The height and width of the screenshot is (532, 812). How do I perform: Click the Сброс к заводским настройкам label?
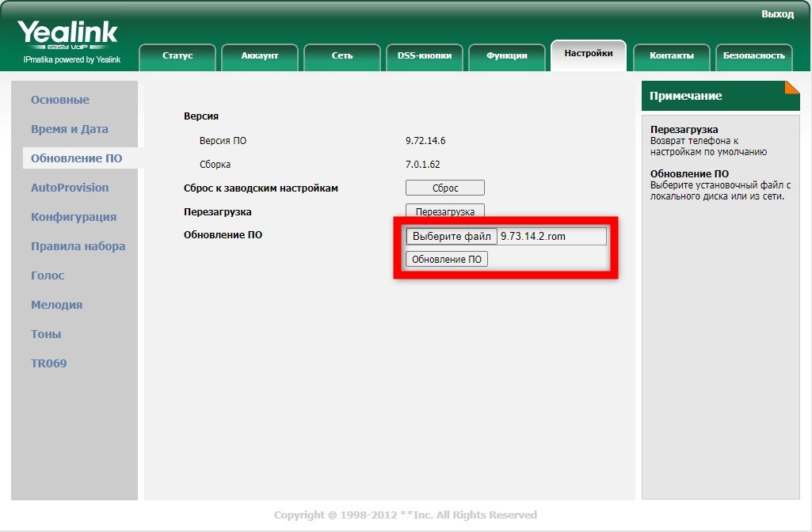click(x=261, y=188)
